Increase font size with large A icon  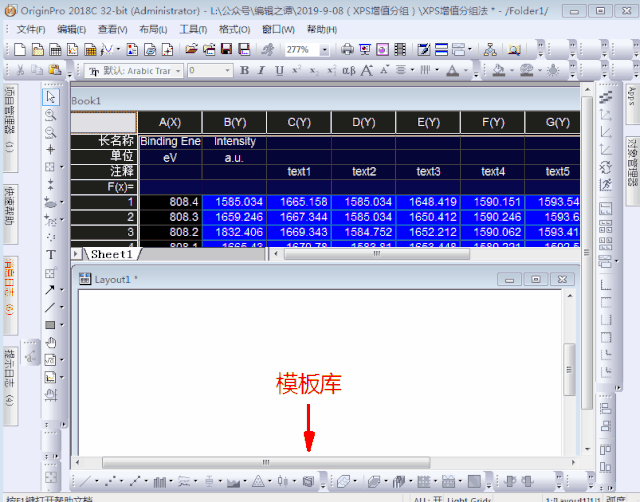tap(367, 71)
